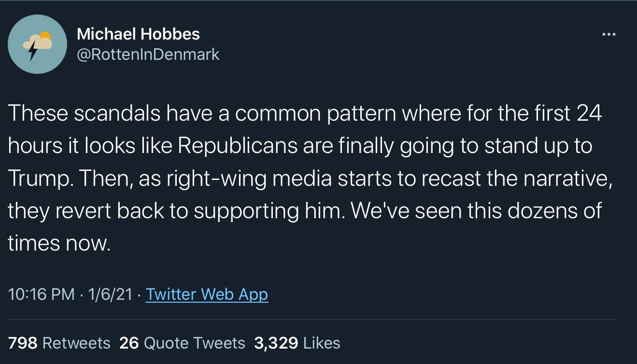Click the number 798 in stats row
637x364 pixels.
point(23,343)
